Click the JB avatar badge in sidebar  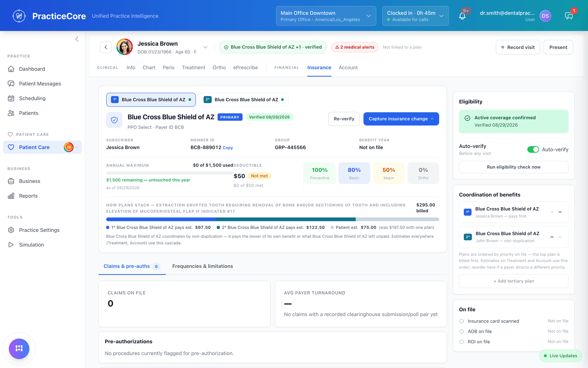pos(68,147)
